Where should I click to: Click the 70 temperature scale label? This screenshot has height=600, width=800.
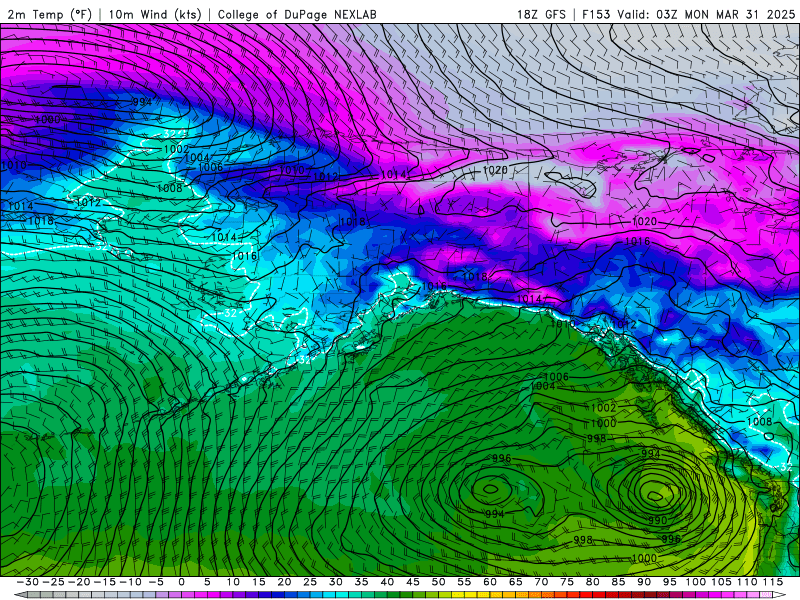(x=541, y=582)
